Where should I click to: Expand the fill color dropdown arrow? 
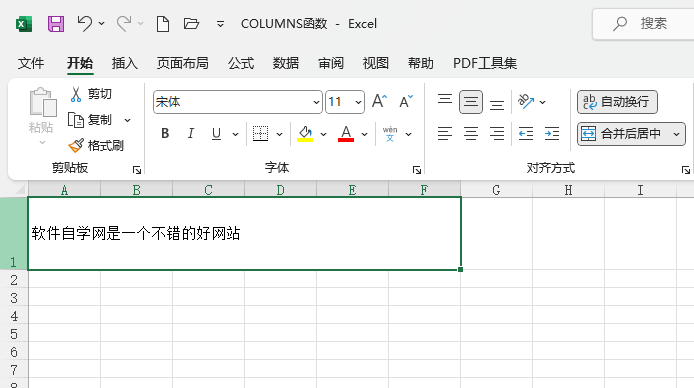click(x=324, y=134)
